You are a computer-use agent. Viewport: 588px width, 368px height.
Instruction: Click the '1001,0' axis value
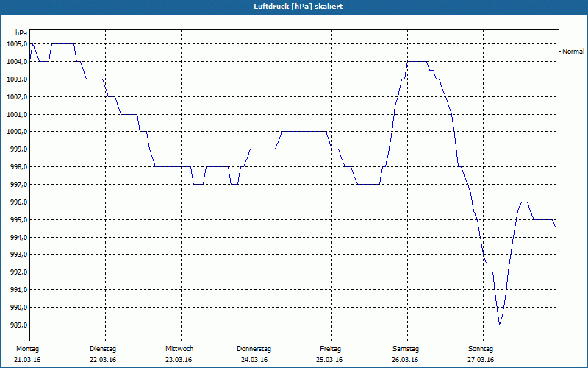click(17, 114)
